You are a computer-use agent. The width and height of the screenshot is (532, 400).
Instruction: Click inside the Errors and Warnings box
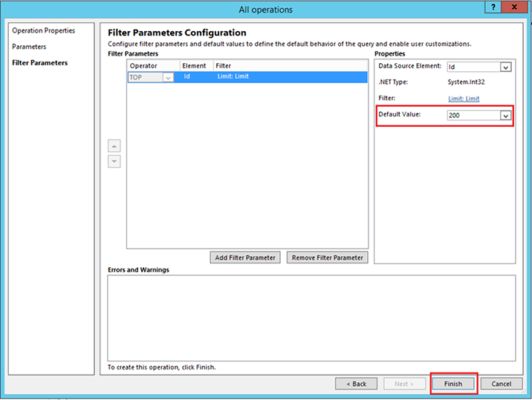pos(311,318)
